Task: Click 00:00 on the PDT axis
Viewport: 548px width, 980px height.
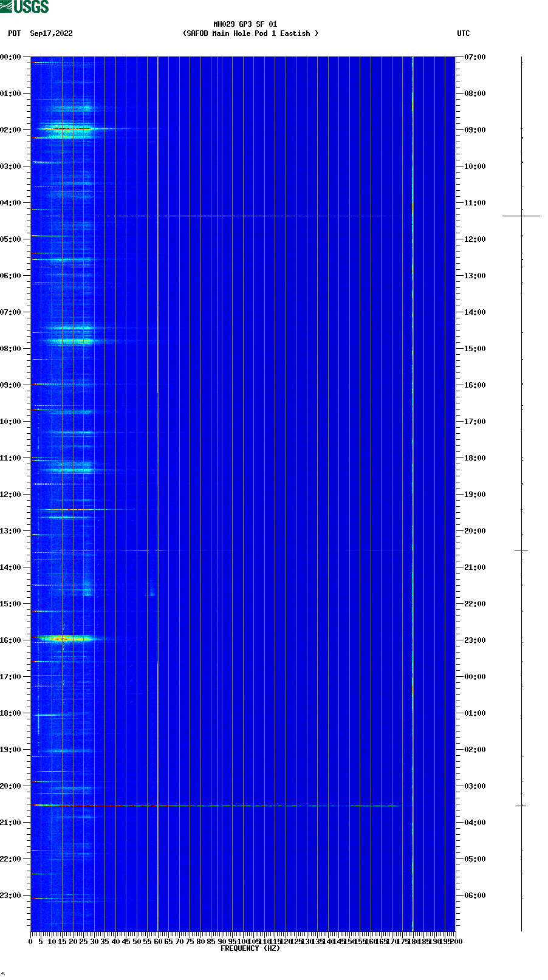Action: click(x=11, y=57)
